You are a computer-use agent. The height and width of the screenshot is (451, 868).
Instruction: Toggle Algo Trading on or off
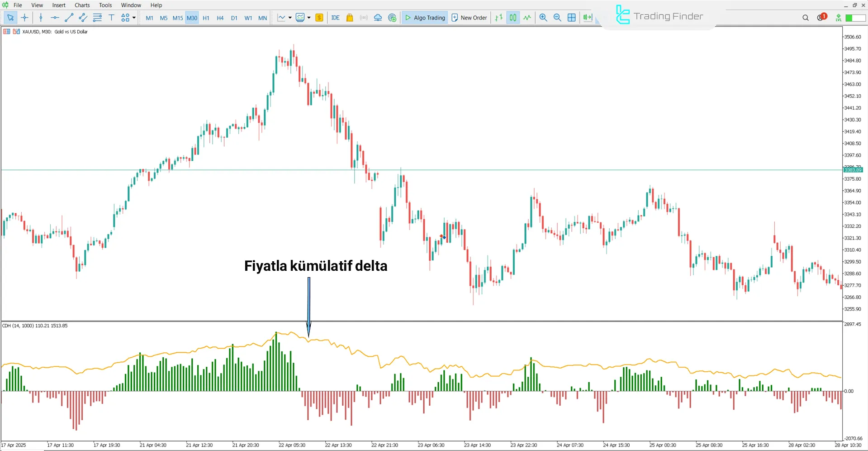[424, 18]
